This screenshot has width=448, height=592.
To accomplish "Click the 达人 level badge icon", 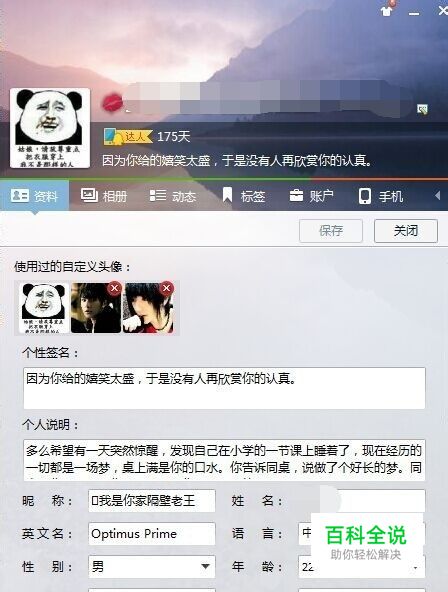I will [128, 137].
